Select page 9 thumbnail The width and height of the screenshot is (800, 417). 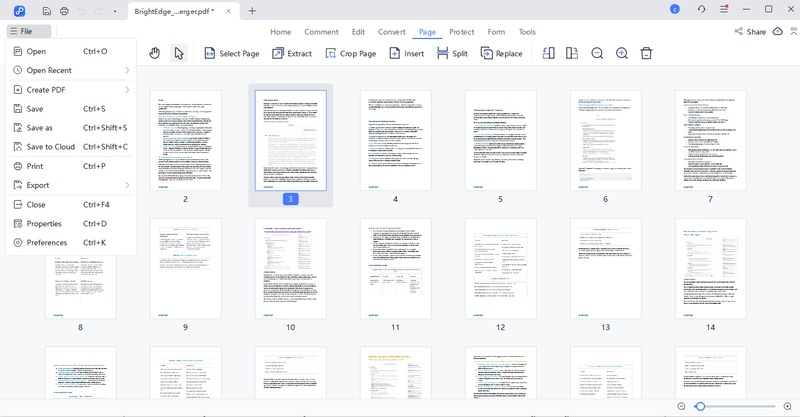pyautogui.click(x=186, y=268)
